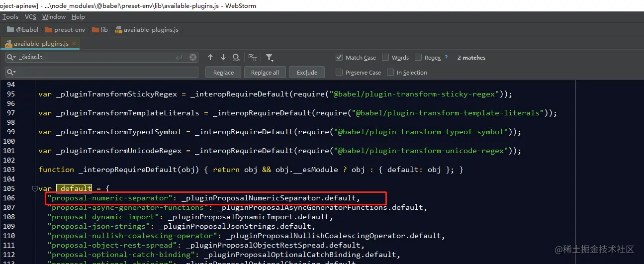Toggle the Preserve Case checkbox
This screenshot has width=644, height=264.
pos(339,73)
